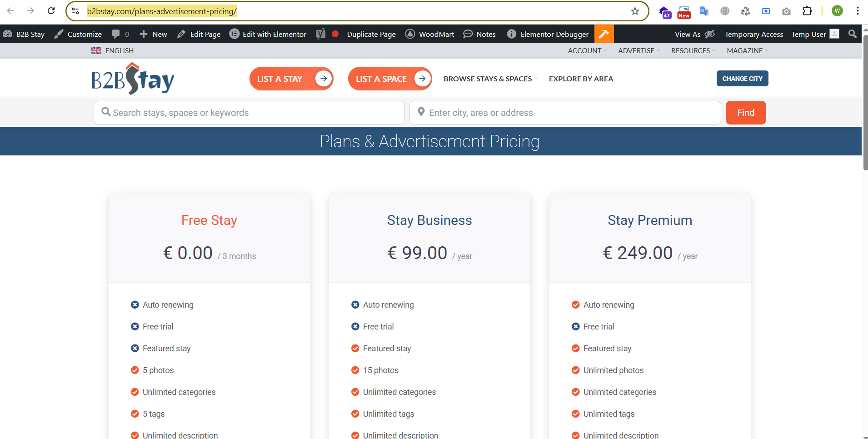Open the EXPLORE BY AREA menu item

click(x=581, y=79)
